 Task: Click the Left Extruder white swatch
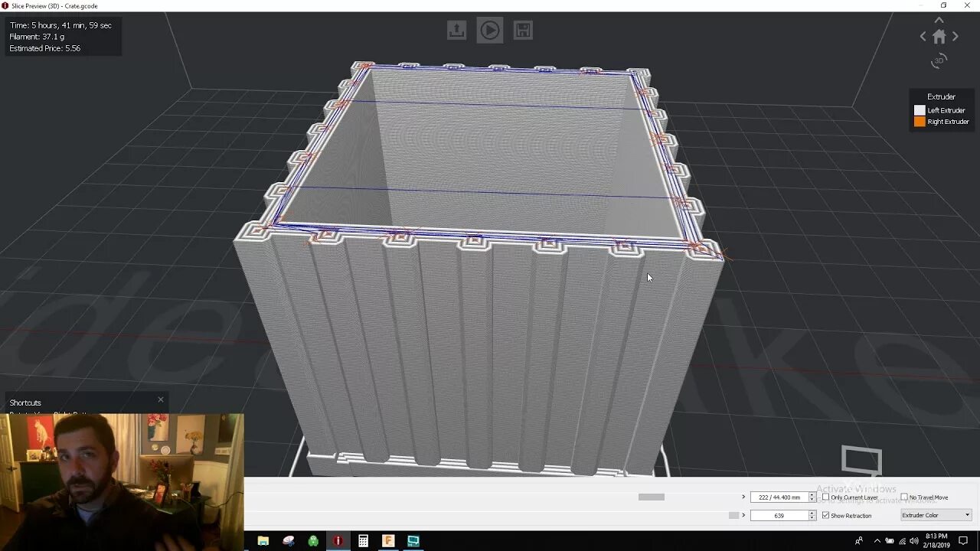pyautogui.click(x=920, y=110)
